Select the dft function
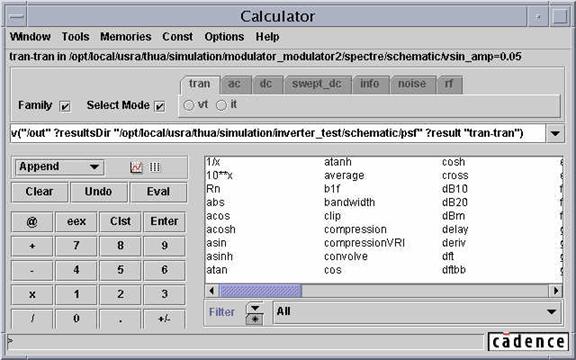The height and width of the screenshot is (360, 576). coord(448,256)
